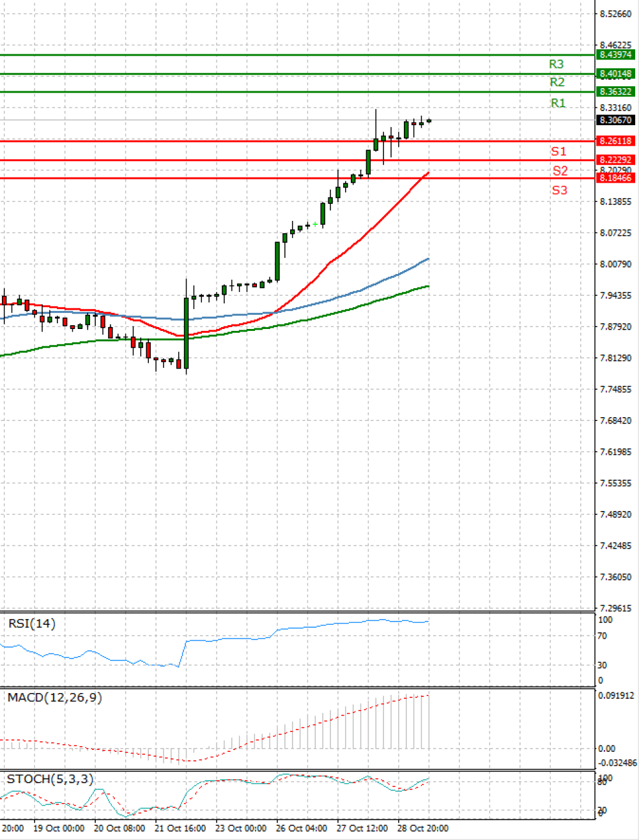This screenshot has width=639, height=840.
Task: Click the STOCH(5,3,3) indicator label
Action: point(50,779)
